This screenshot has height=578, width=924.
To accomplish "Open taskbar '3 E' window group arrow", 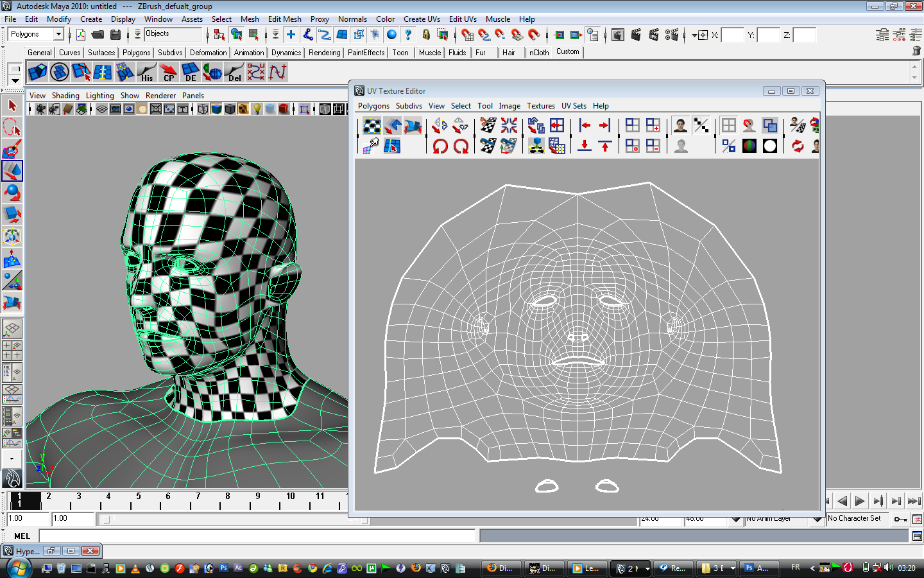I will click(x=733, y=568).
